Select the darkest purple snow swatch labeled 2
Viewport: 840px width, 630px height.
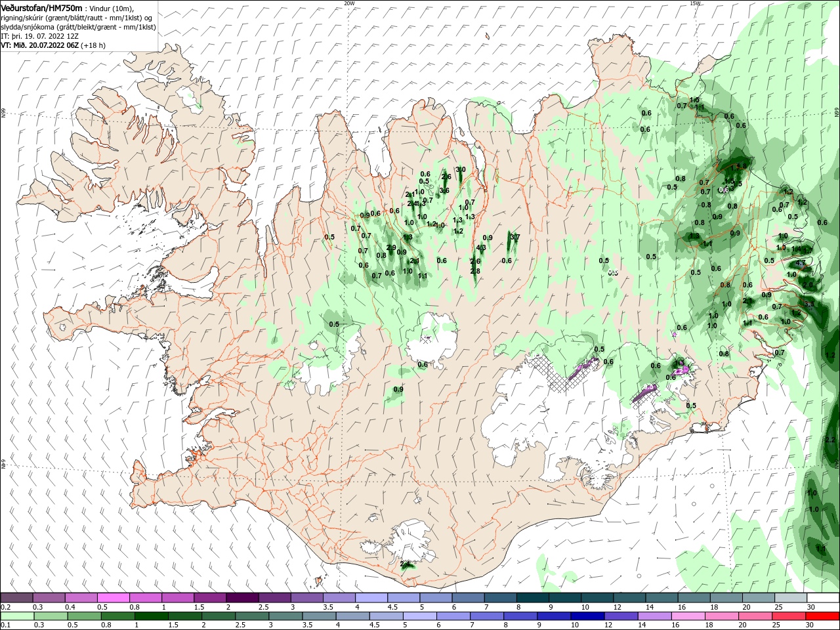coord(241,598)
